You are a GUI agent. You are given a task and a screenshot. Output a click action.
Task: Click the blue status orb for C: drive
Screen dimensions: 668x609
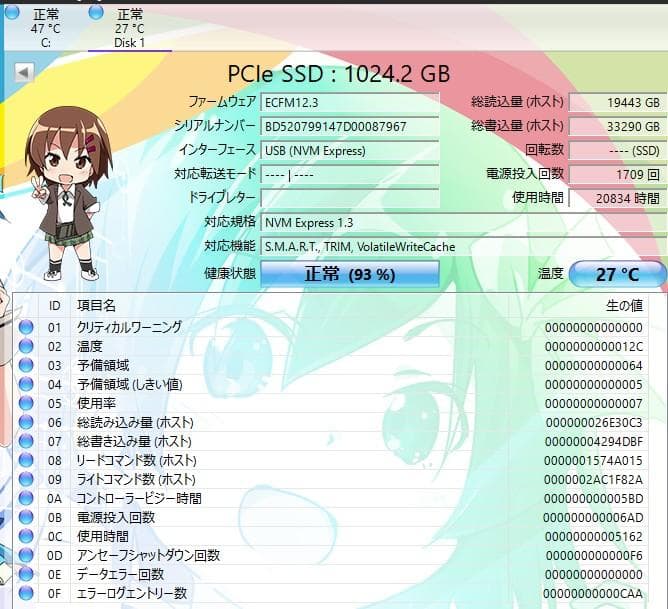[x=12, y=13]
